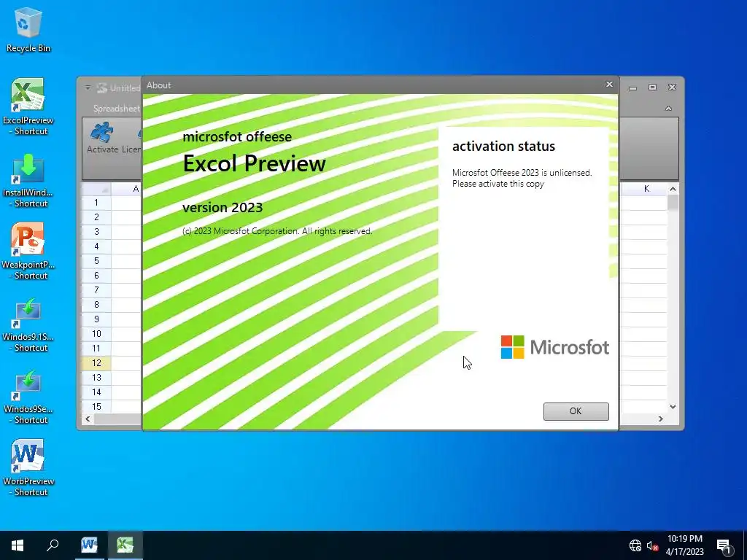Click vertical scrollbar up arrow

click(673, 189)
